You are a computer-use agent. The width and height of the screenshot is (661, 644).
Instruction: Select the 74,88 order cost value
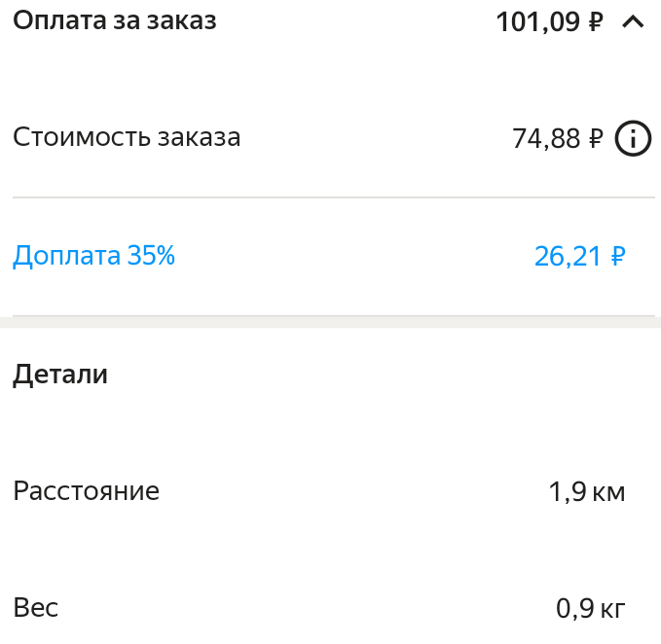point(546,139)
